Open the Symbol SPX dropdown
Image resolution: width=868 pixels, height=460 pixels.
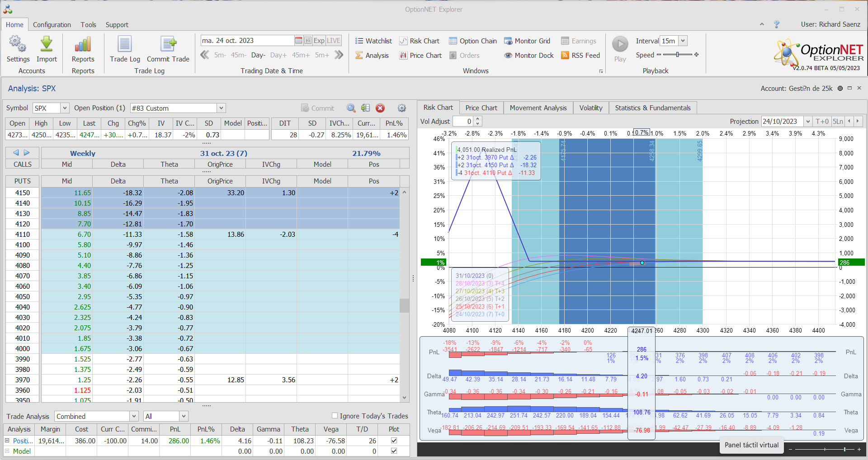[65, 108]
